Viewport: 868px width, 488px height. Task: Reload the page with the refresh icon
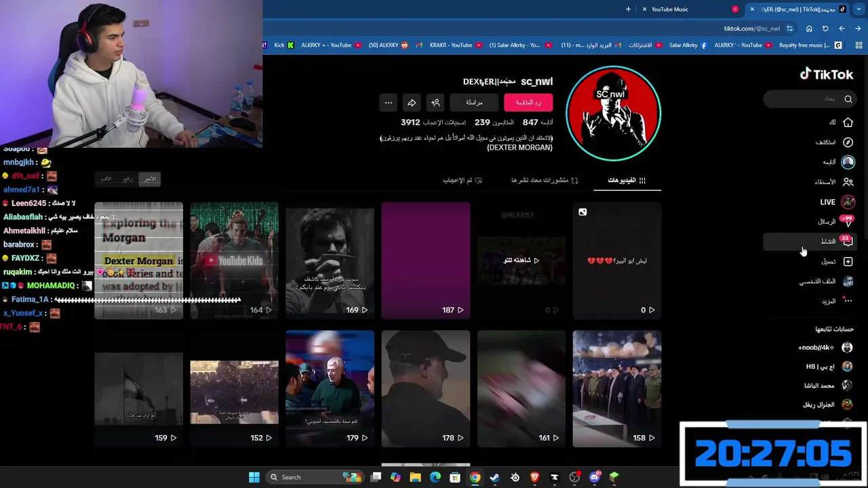(825, 28)
